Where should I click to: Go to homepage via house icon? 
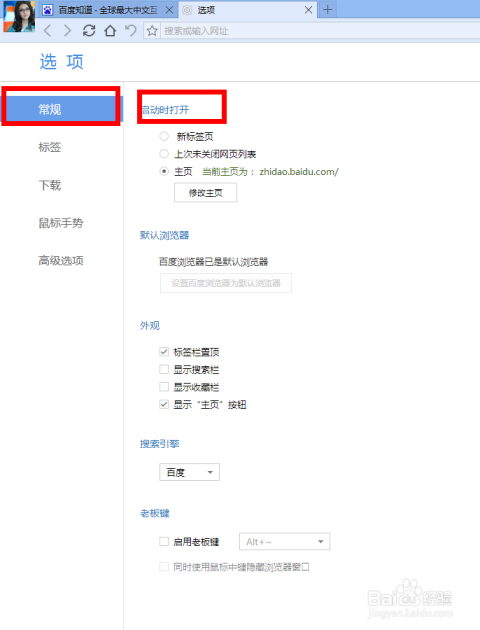(x=110, y=31)
